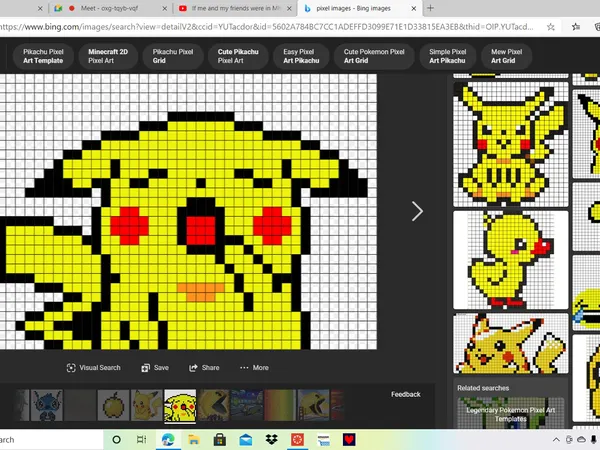Screen dimensions: 600x450
Task: Select Pikachu thumbnail left of current one
Action: point(147,405)
